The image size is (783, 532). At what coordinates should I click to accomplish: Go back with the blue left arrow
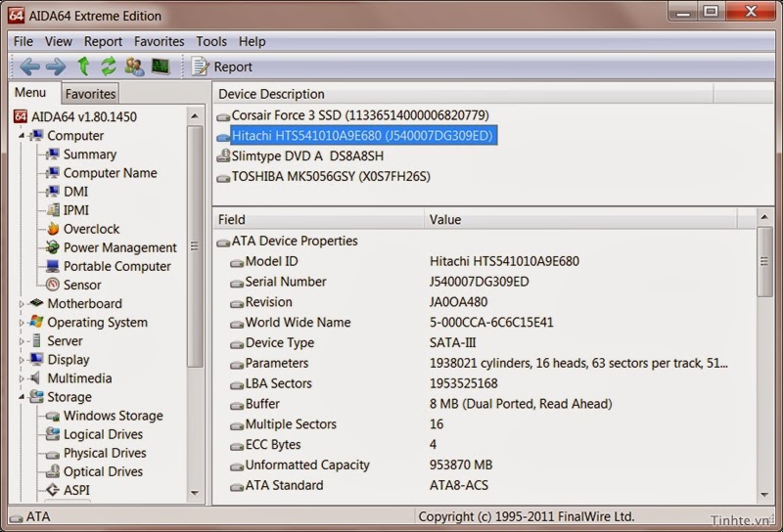(29, 66)
